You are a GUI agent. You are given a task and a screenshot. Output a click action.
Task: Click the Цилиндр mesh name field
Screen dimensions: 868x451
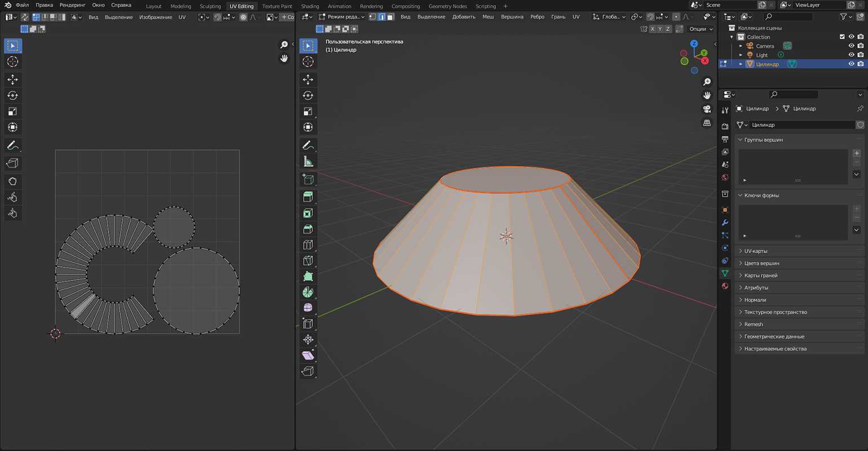coord(800,125)
